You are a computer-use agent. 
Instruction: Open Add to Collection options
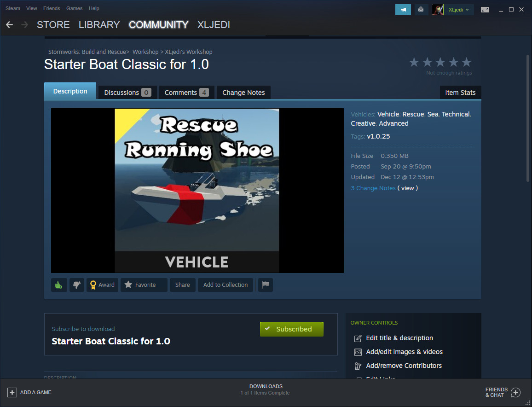pyautogui.click(x=226, y=285)
